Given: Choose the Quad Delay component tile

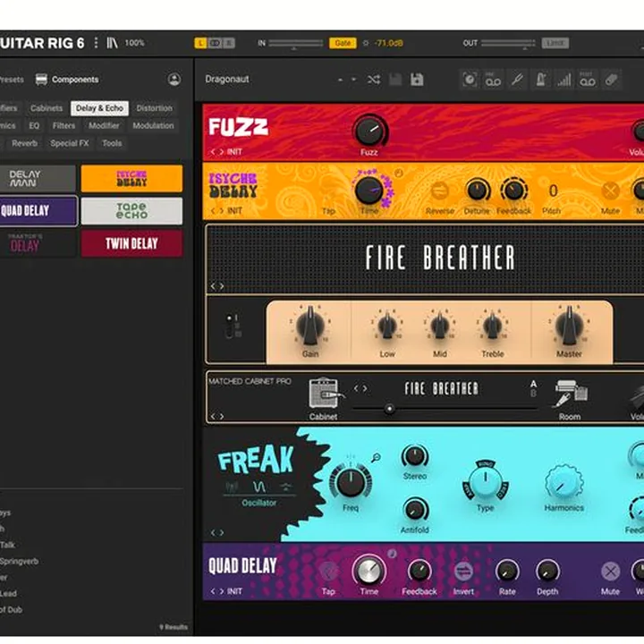Looking at the screenshot, I should (x=38, y=211).
